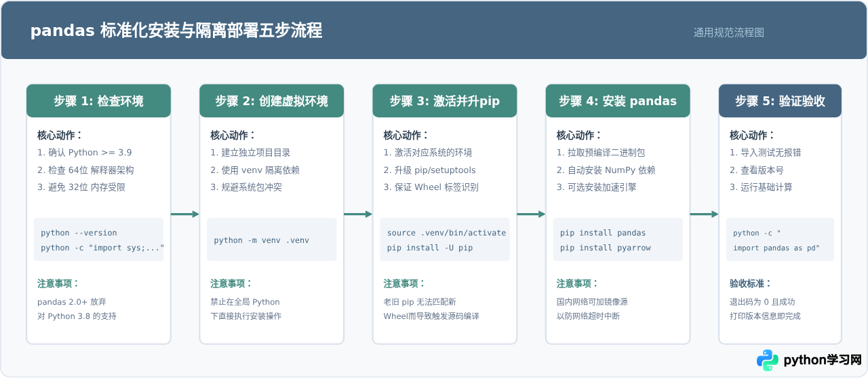This screenshot has height=378, width=868.
Task: Select the title 'pandas 标准化安装与隔离部署五步流程'
Action: [176, 31]
